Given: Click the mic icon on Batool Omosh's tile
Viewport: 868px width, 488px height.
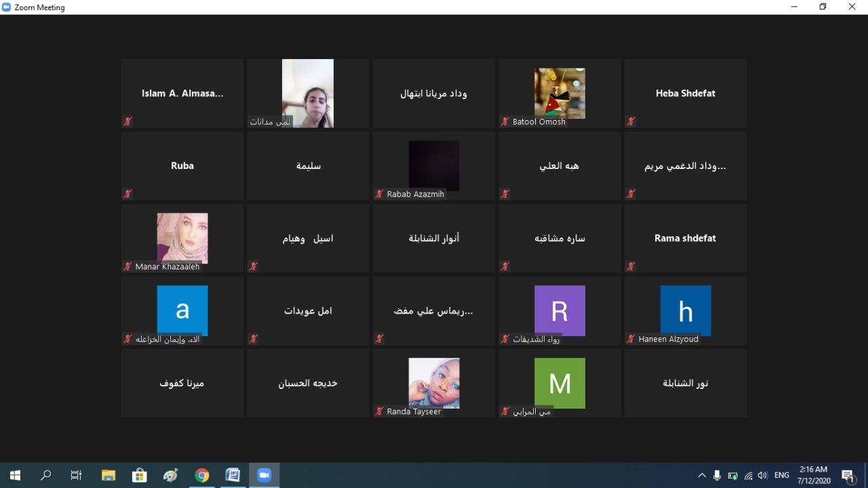Looking at the screenshot, I should point(505,121).
